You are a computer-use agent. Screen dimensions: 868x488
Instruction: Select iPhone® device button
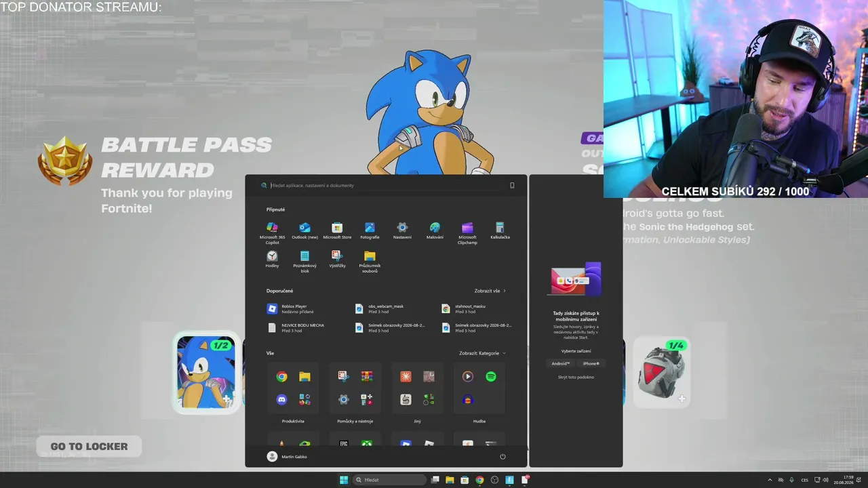pyautogui.click(x=591, y=363)
